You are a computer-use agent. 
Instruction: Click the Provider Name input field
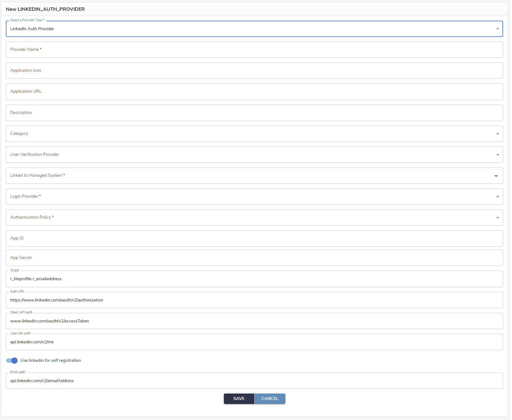tap(254, 50)
